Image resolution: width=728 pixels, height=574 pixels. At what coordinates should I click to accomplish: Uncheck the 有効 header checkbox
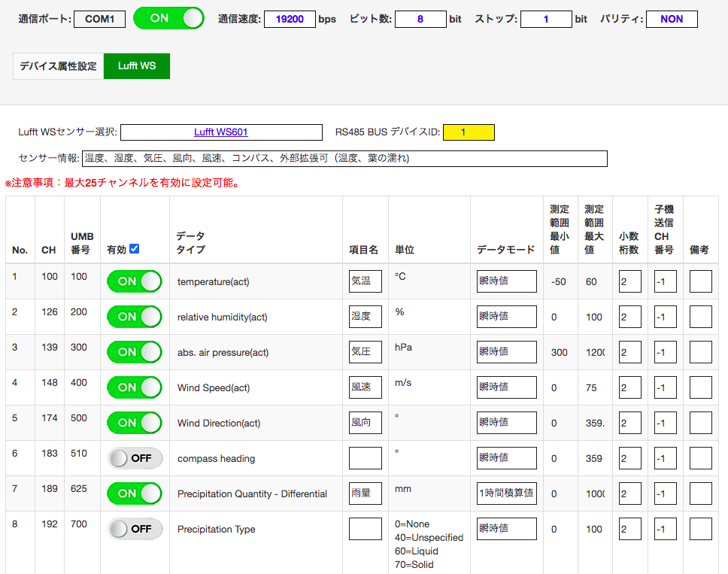[134, 249]
